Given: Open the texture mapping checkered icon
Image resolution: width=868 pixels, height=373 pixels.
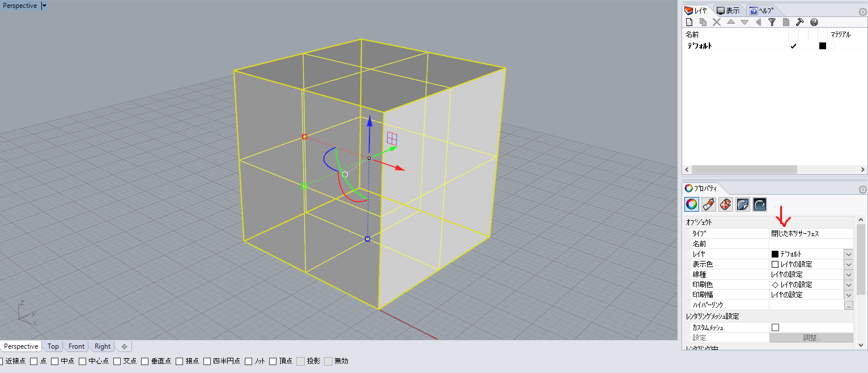Looking at the screenshot, I should coord(726,204).
